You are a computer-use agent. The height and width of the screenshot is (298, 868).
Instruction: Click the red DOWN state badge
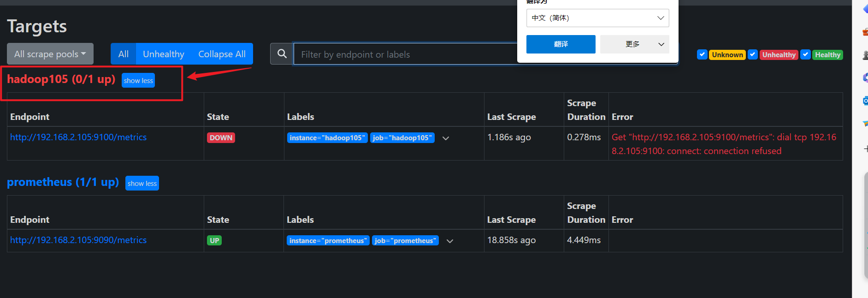[221, 138]
